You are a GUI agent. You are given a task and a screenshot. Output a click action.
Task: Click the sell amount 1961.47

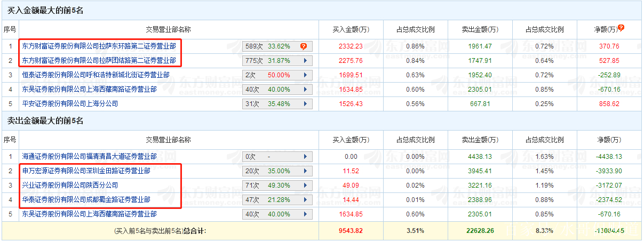(480, 46)
